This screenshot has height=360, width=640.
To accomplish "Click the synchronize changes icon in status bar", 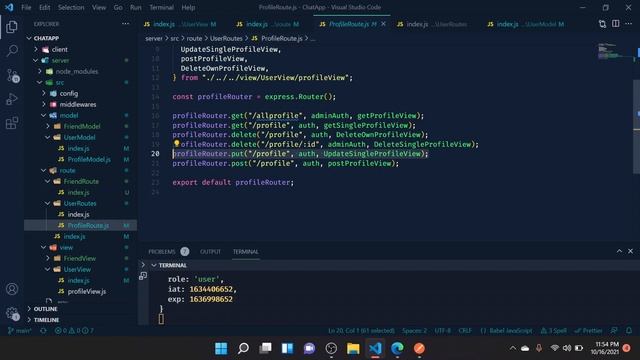I will click(43, 330).
